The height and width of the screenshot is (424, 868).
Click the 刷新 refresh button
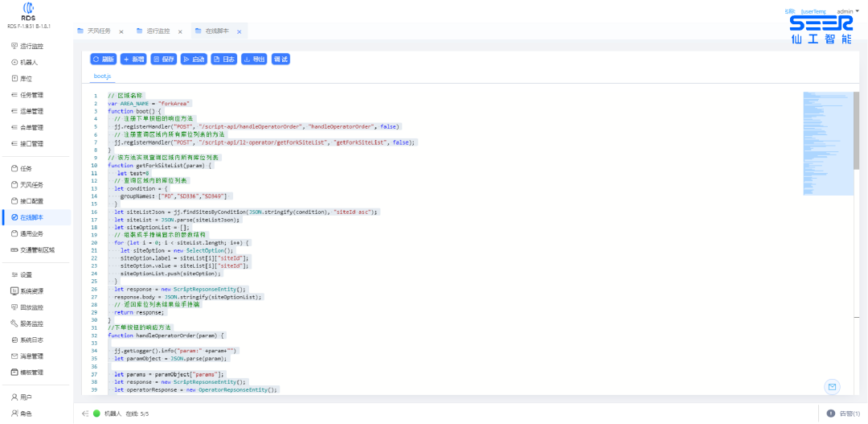(104, 59)
